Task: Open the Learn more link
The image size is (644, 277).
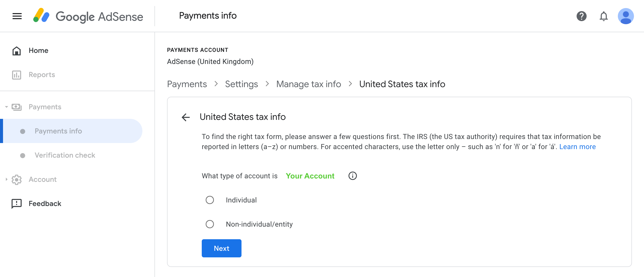Action: (x=578, y=147)
